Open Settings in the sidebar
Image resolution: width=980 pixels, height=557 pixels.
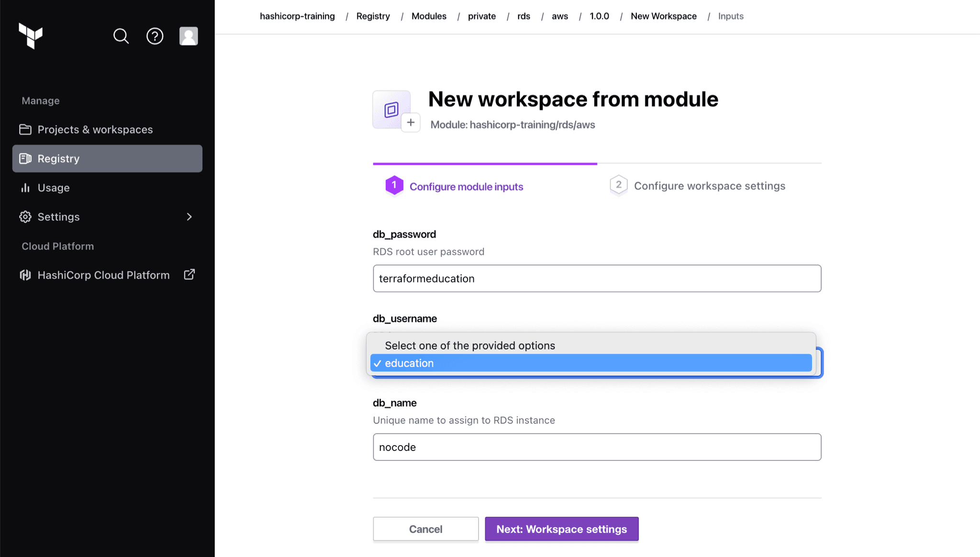(107, 217)
